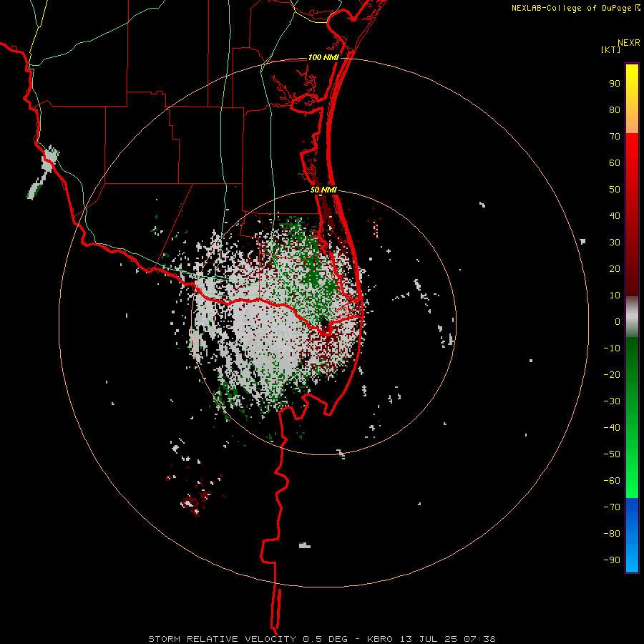Click the positive 60 scale value
Image resolution: width=644 pixels, height=644 pixels.
pyautogui.click(x=615, y=163)
